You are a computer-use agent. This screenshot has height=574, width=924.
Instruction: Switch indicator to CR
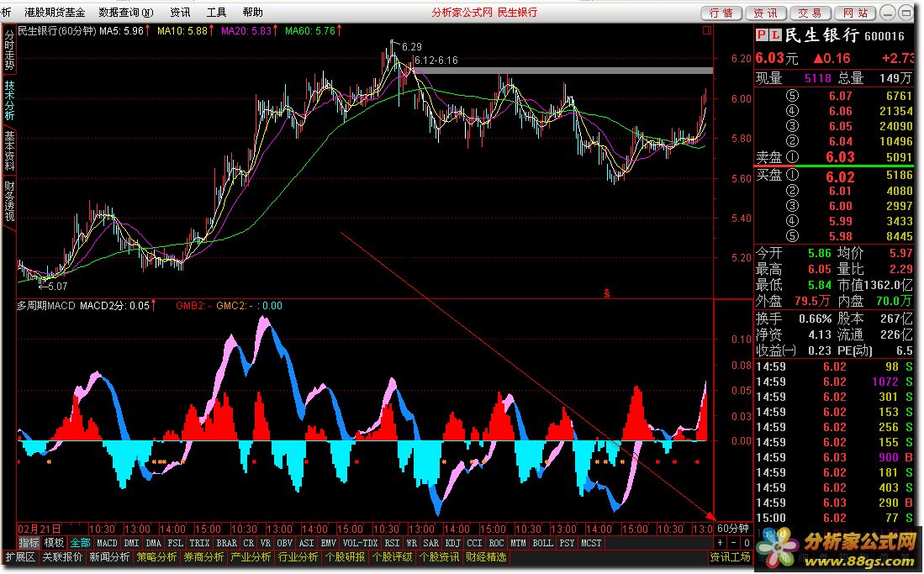(249, 543)
